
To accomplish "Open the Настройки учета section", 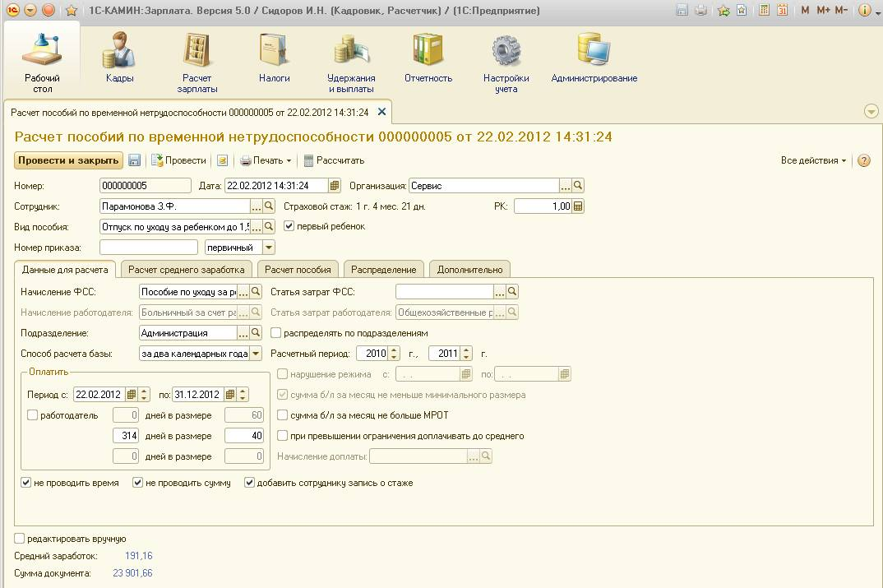I will click(x=506, y=63).
